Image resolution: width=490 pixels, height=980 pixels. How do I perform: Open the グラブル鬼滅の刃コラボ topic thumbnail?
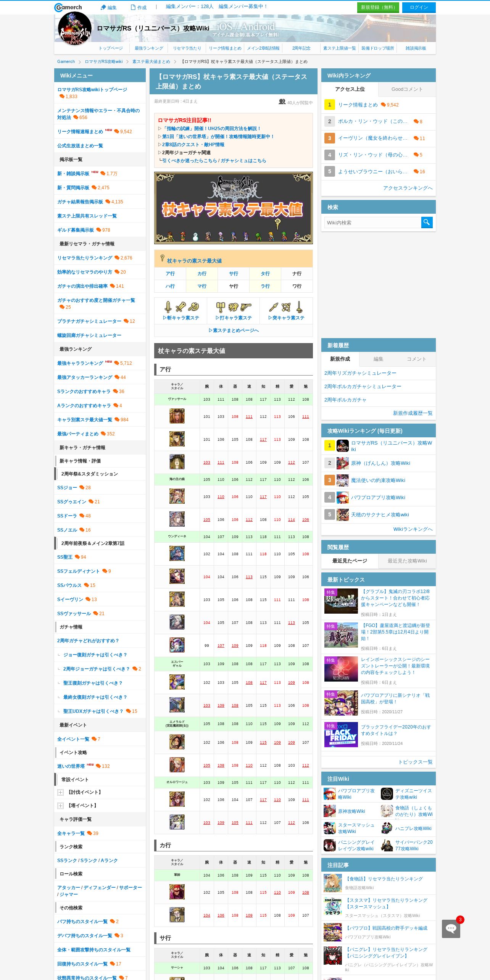tap(341, 601)
